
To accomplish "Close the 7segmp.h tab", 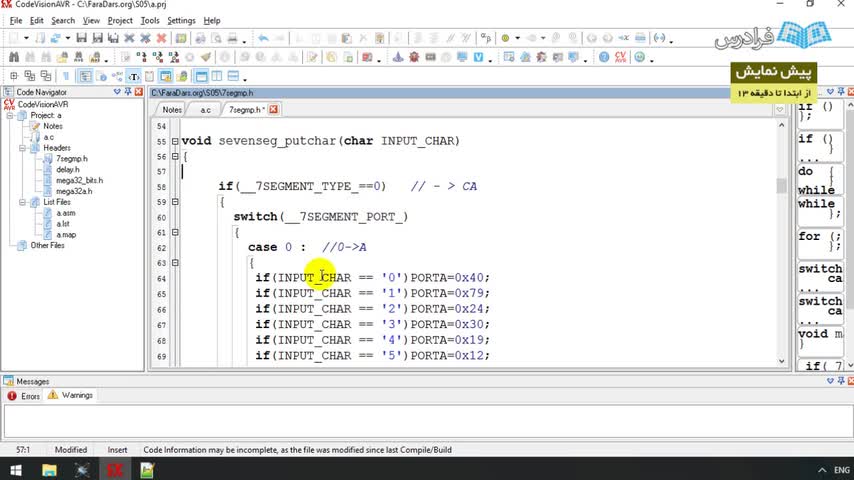I will (273, 110).
